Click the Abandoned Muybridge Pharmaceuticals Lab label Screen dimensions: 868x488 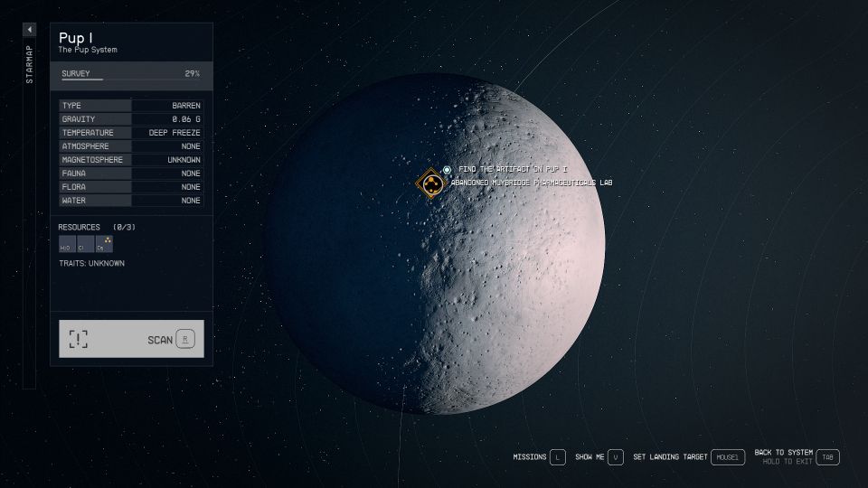point(532,183)
